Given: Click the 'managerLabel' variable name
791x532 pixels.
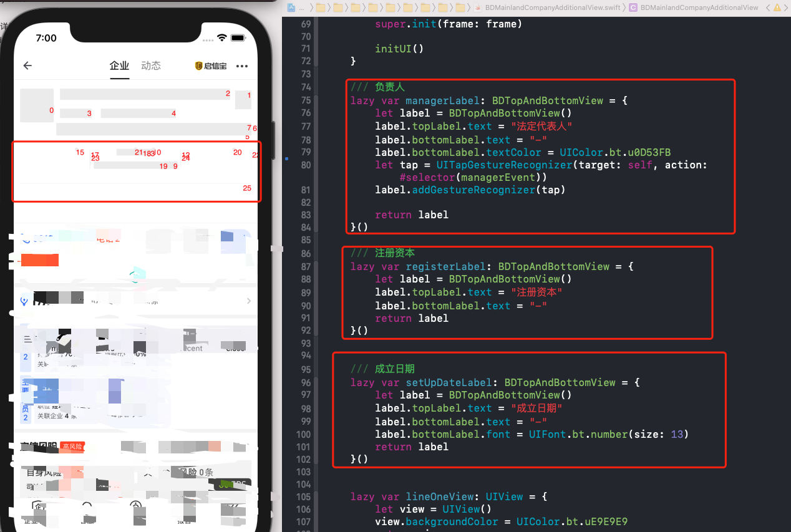Looking at the screenshot, I should 442,100.
